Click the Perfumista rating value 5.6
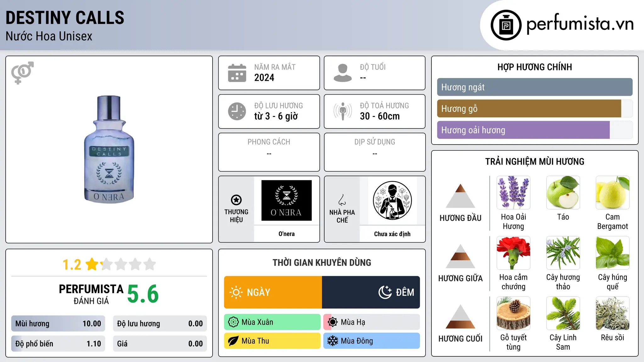The width and height of the screenshot is (644, 362). click(x=143, y=294)
